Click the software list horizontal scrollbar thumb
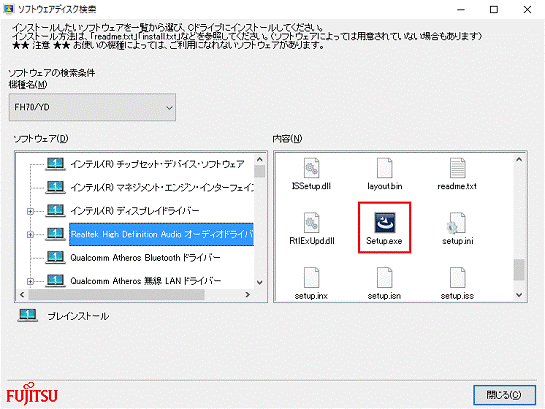Viewport: 545px width, 409px height. [116, 295]
